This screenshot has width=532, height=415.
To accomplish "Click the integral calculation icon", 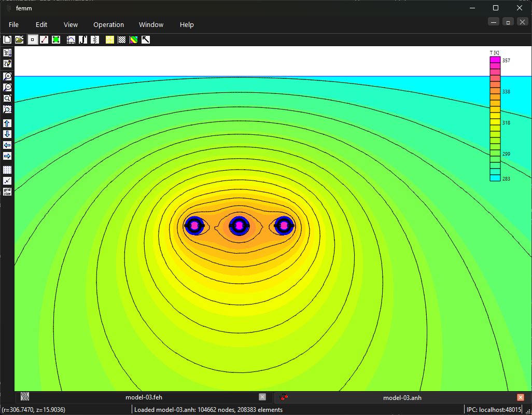I will click(x=83, y=40).
